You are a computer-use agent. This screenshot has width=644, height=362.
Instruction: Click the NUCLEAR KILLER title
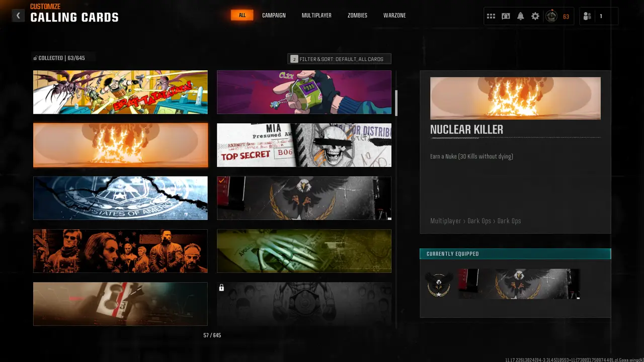(x=466, y=130)
